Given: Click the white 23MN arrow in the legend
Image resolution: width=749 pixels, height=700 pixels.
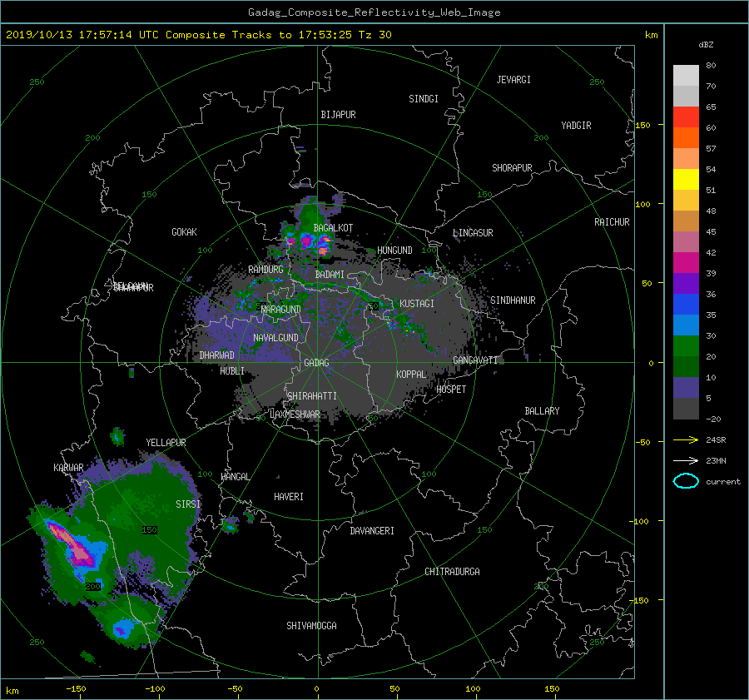Looking at the screenshot, I should [x=686, y=460].
